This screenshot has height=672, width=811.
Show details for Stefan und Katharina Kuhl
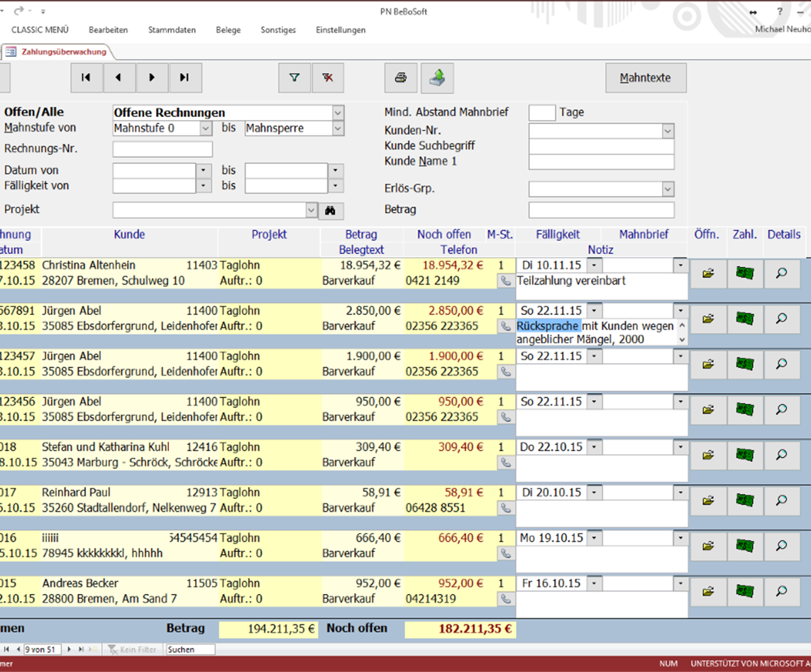pyautogui.click(x=781, y=455)
